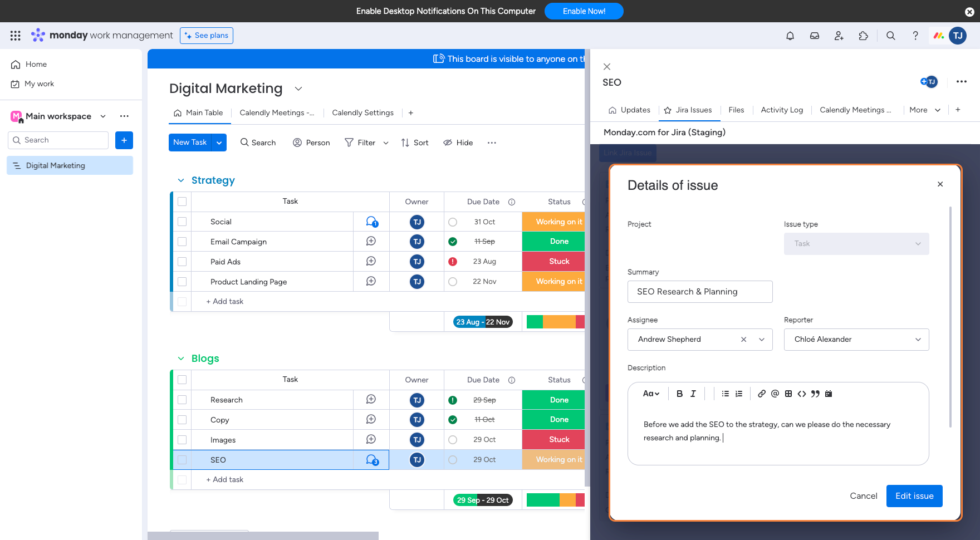
Task: Click the numbered list icon
Action: [739, 394]
